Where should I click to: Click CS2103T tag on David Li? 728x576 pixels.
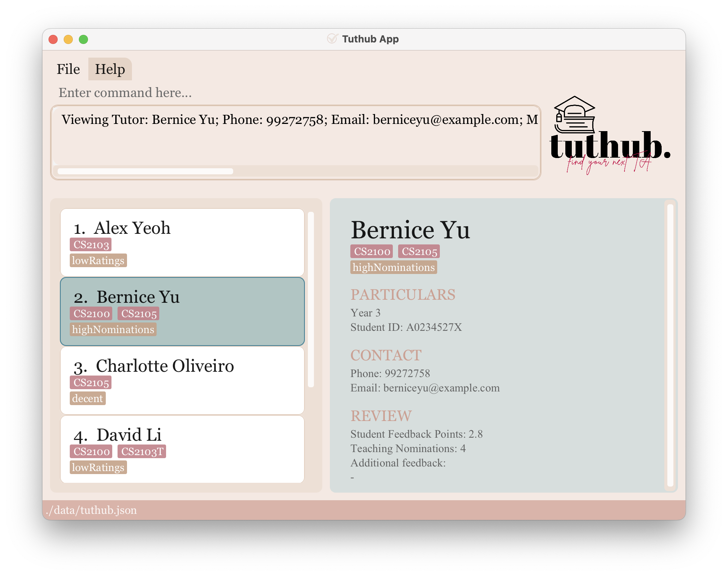point(142,452)
